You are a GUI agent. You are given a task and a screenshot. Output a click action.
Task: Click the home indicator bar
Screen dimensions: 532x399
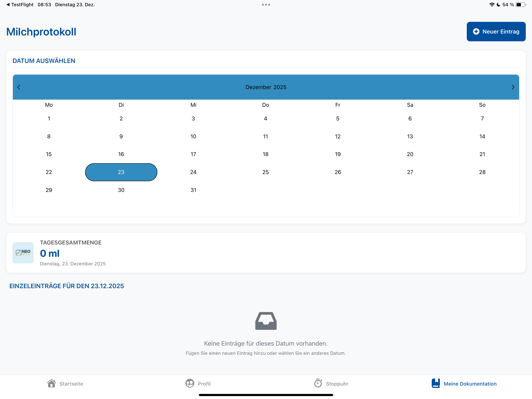coord(266,395)
